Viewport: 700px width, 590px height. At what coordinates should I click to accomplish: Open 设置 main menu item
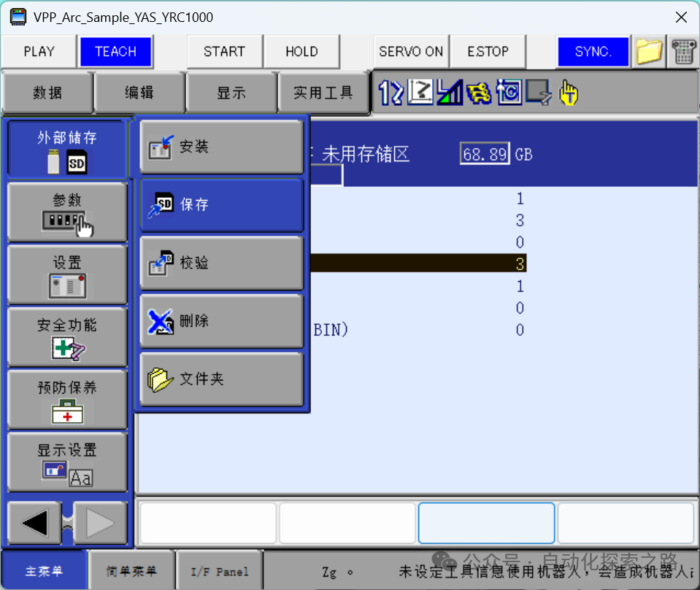click(67, 275)
